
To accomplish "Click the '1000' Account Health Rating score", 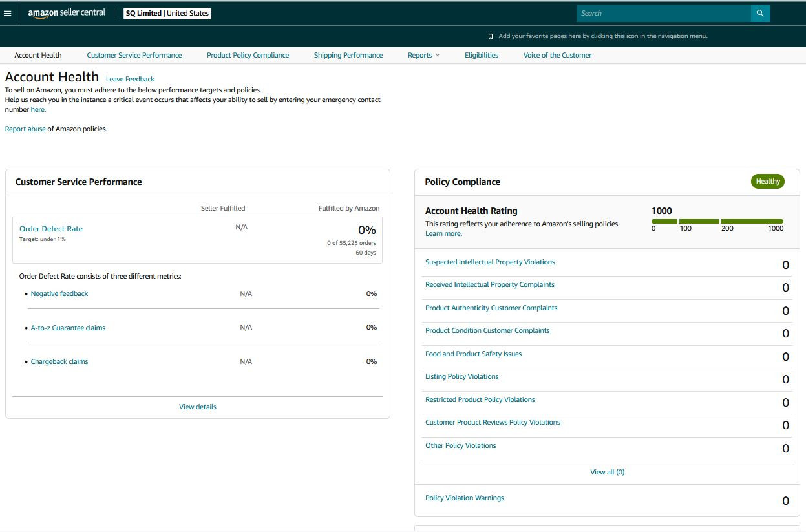I will [x=662, y=211].
